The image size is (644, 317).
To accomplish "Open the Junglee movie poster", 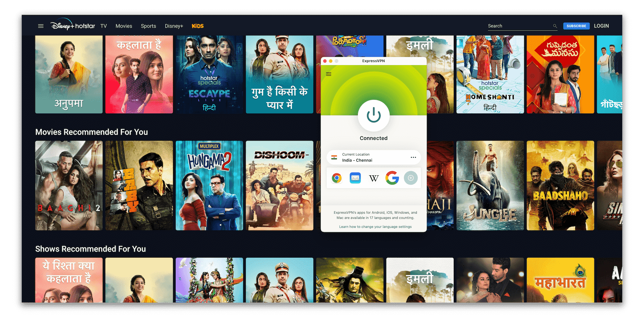I will click(x=490, y=185).
